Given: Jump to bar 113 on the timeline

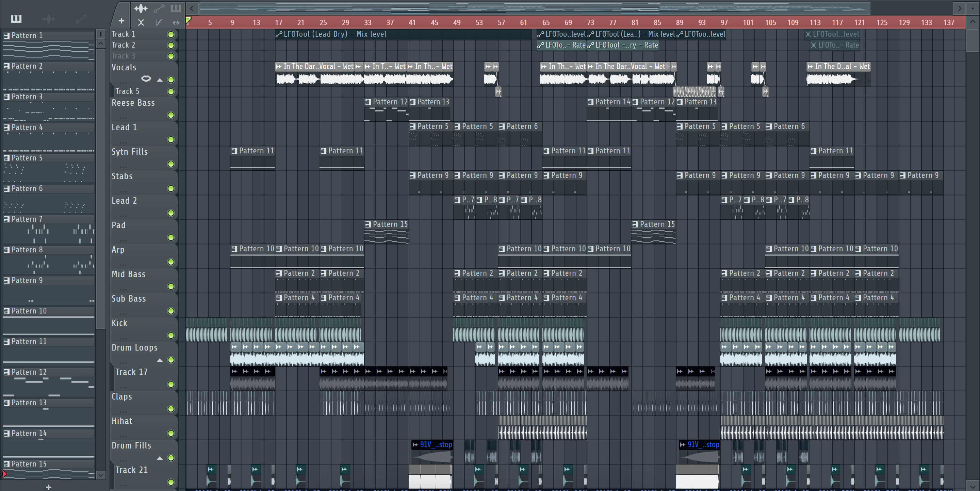Looking at the screenshot, I should [x=815, y=22].
